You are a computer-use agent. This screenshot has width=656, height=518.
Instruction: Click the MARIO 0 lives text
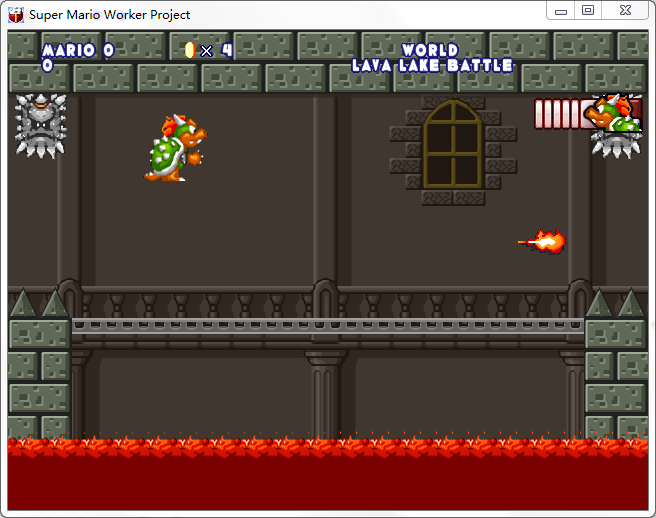(78, 51)
